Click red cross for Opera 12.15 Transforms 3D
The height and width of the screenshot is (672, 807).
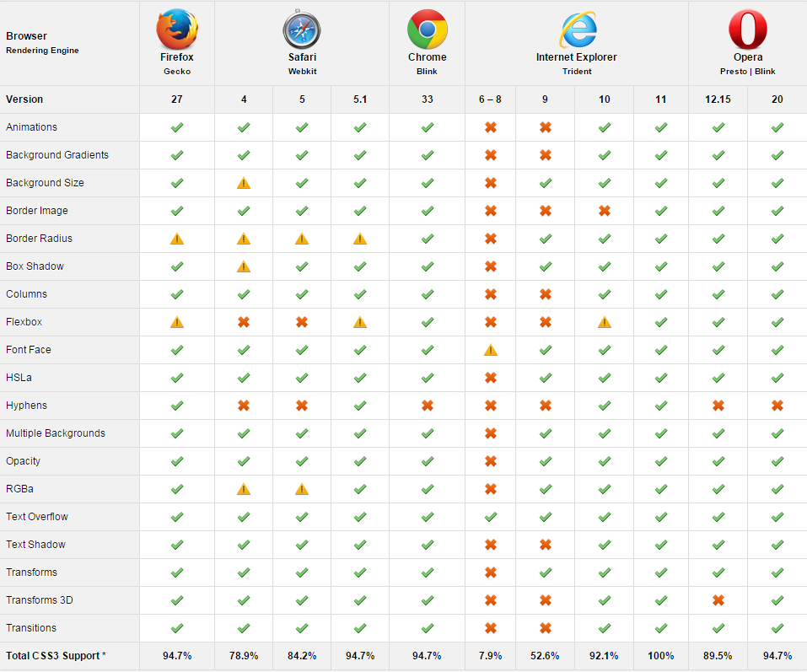point(718,600)
